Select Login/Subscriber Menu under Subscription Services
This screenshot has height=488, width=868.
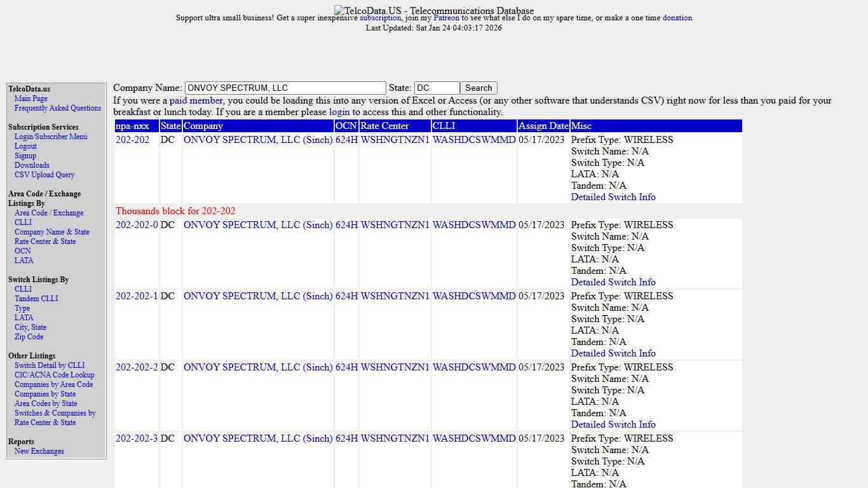(50, 137)
